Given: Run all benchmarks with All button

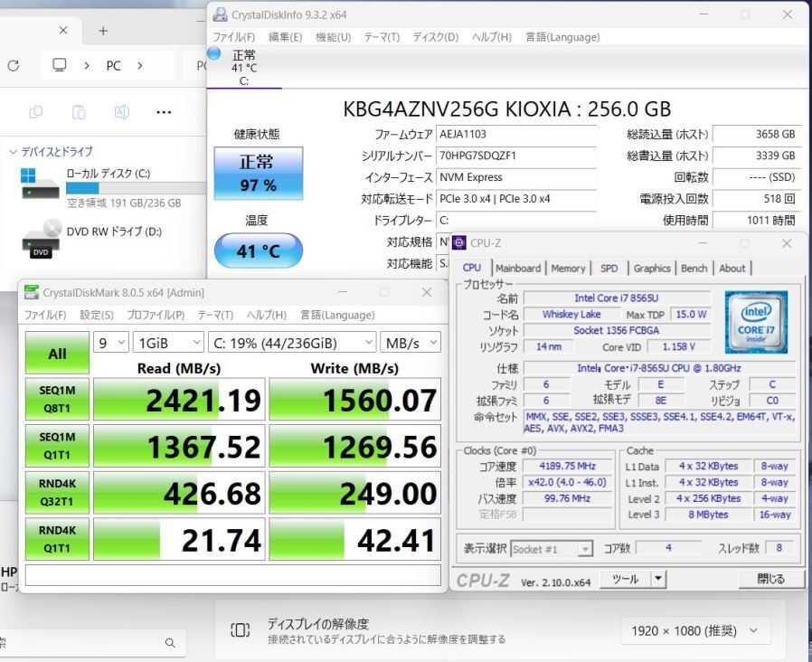Looking at the screenshot, I should click(x=57, y=354).
